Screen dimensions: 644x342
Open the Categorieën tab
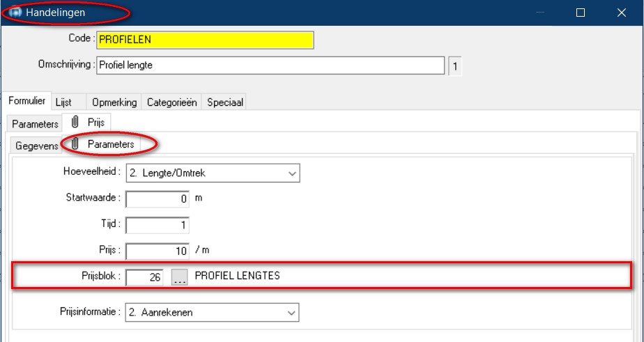pyautogui.click(x=171, y=102)
